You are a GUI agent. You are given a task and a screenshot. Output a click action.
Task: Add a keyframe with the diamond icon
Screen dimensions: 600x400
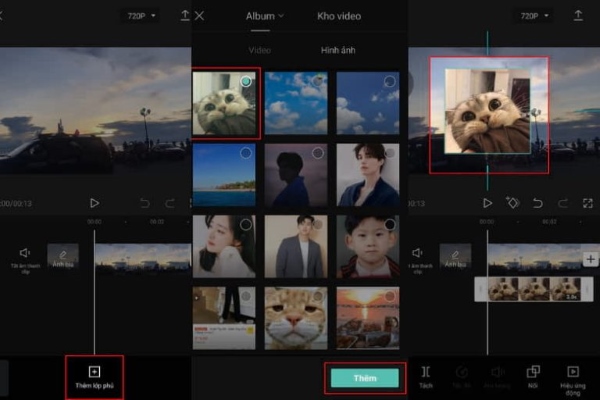pyautogui.click(x=512, y=202)
